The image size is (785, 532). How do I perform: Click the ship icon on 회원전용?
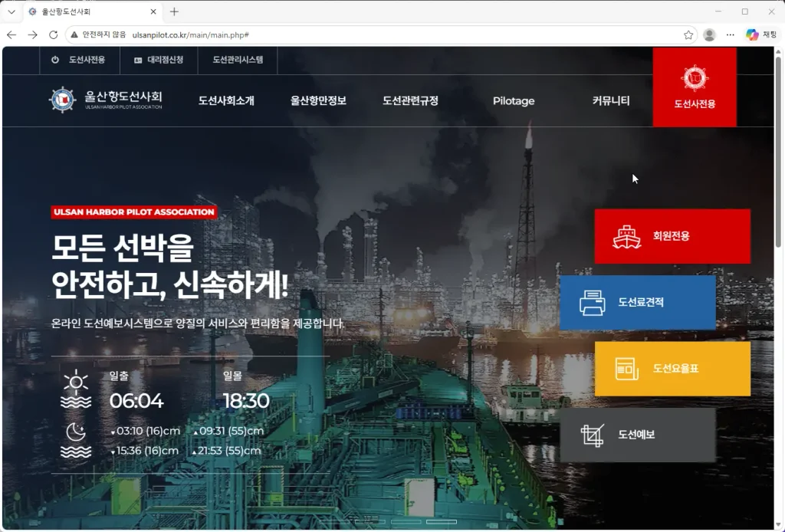coord(627,237)
